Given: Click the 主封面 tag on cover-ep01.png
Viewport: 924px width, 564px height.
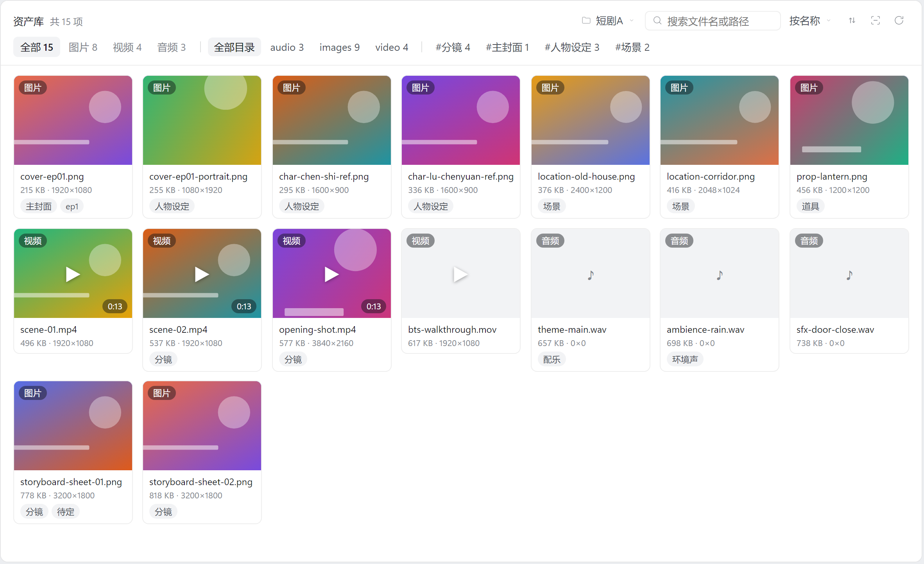Looking at the screenshot, I should coord(38,206).
